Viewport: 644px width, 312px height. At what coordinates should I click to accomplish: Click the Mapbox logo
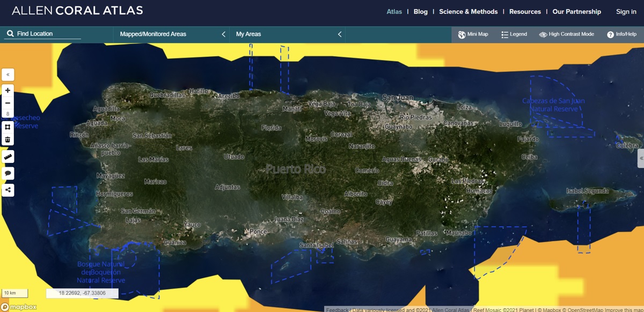pyautogui.click(x=19, y=307)
